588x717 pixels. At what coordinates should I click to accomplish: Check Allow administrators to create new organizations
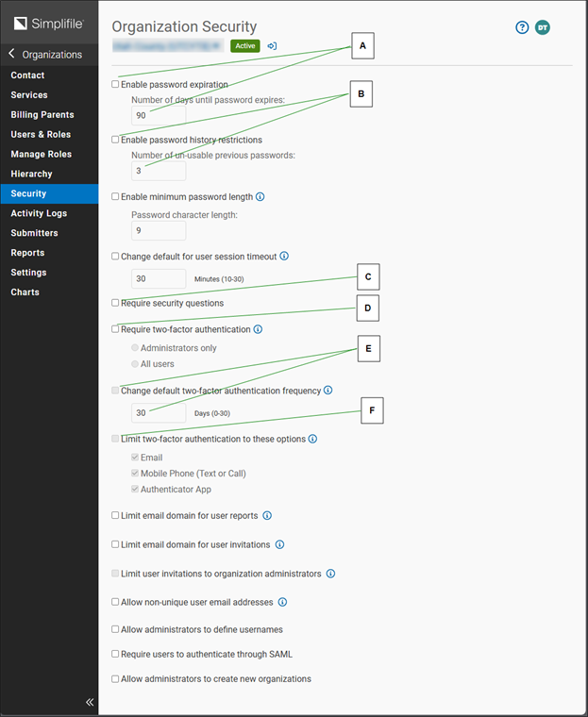coord(115,678)
